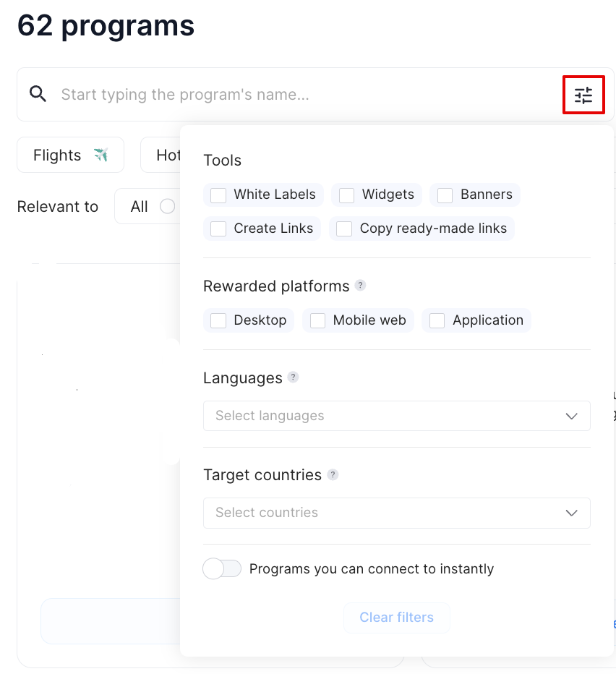Image resolution: width=616 pixels, height=674 pixels.
Task: Check the White Labels checkbox
Action: (218, 195)
